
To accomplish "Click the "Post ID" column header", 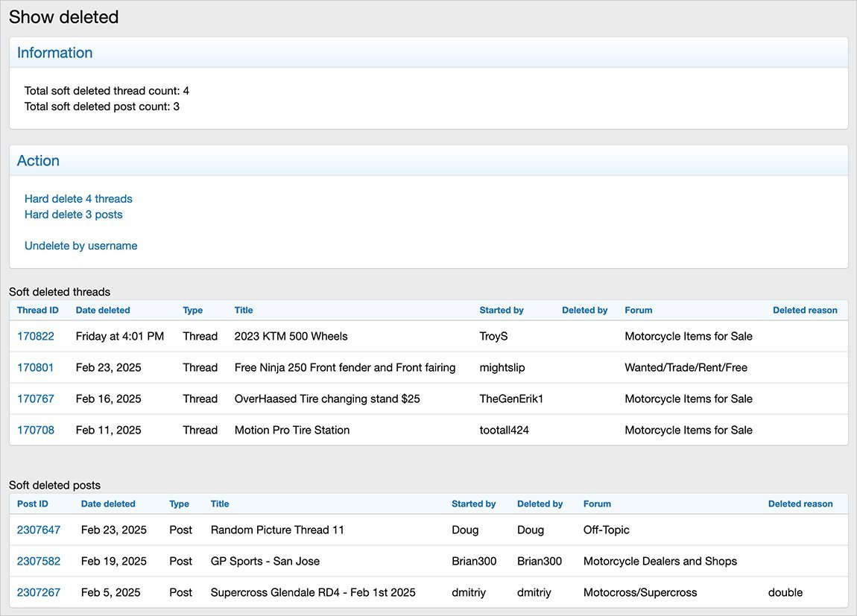I will pos(33,504).
